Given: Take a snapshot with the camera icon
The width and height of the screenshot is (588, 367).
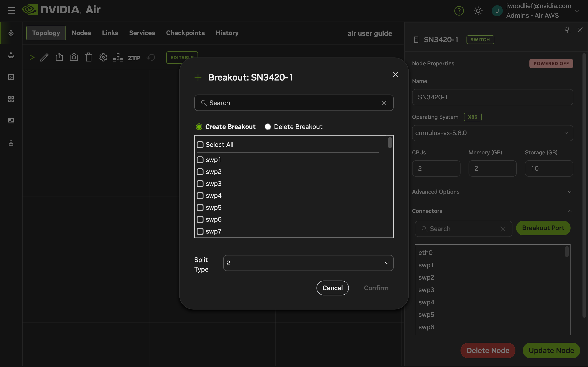Looking at the screenshot, I should (74, 57).
